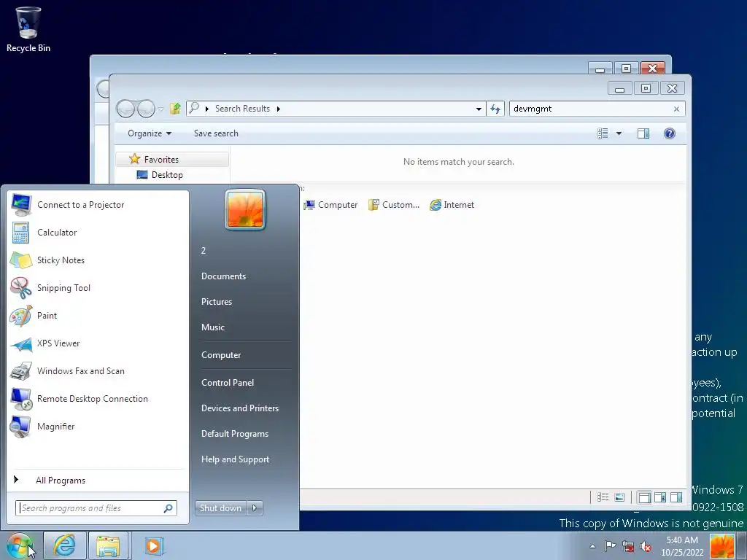Expand All Programs list
This screenshot has height=560, width=747.
(98, 480)
